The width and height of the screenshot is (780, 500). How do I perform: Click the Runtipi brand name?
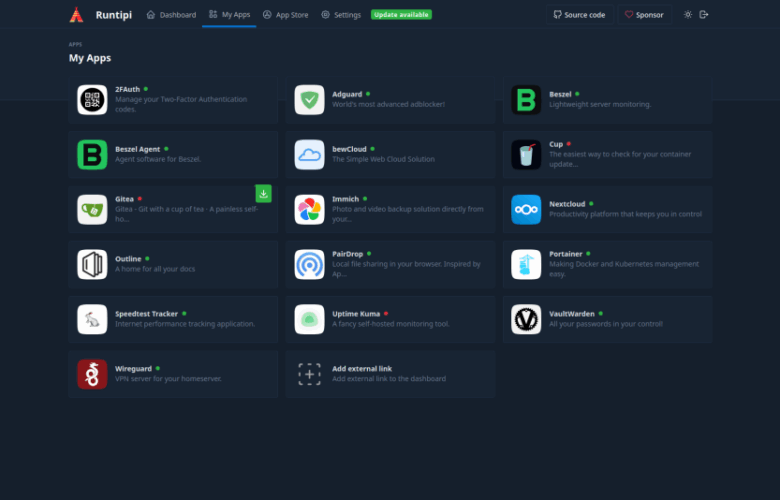point(114,15)
